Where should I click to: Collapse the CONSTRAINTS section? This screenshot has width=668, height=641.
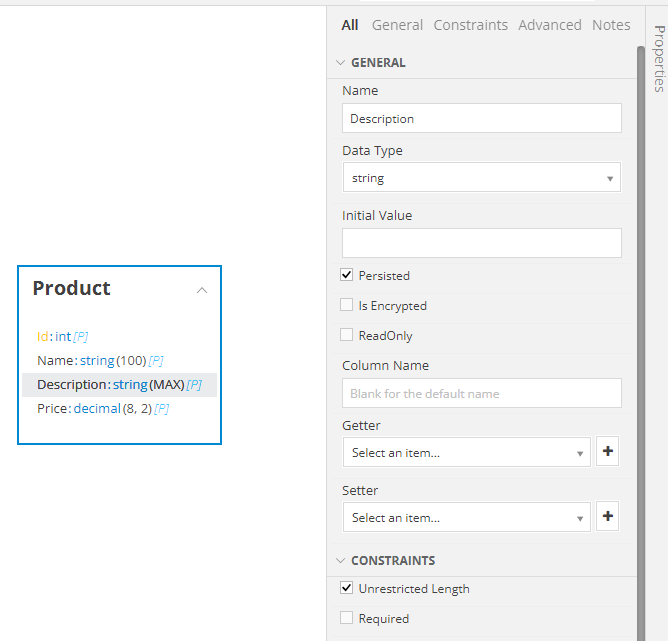click(x=338, y=561)
